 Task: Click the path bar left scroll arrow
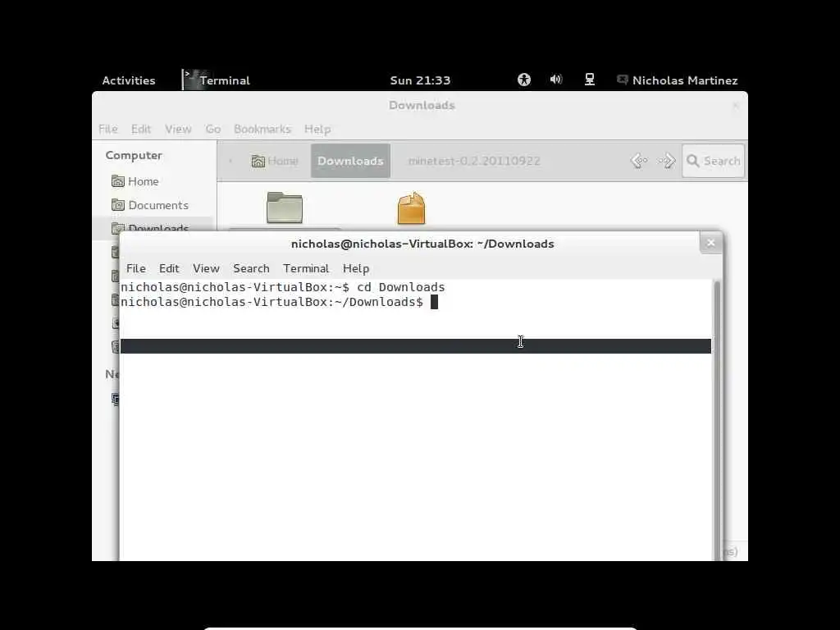pyautogui.click(x=231, y=161)
